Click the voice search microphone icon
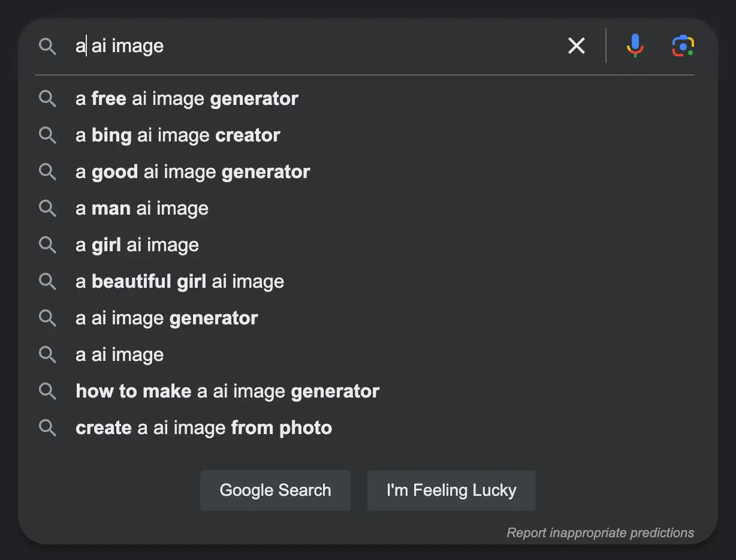The image size is (736, 560). 635,46
